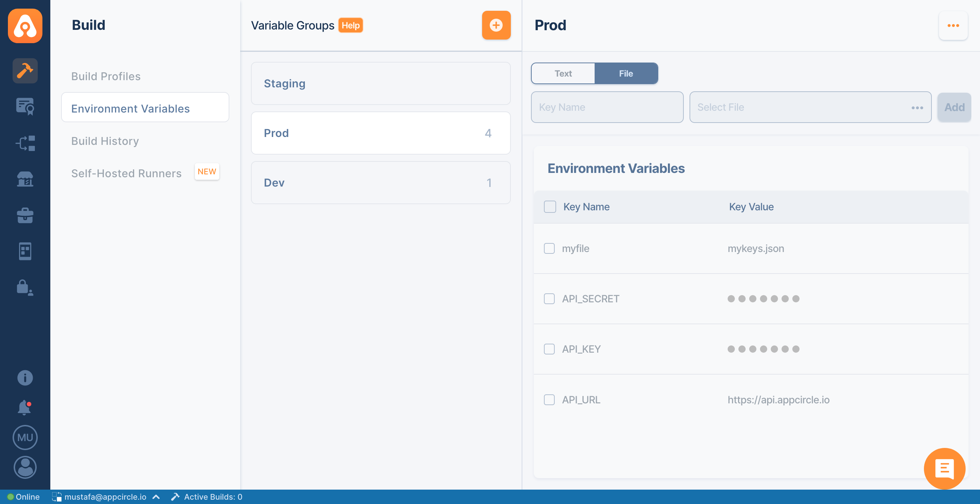Open the store storefront icon in sidebar
Image resolution: width=980 pixels, height=504 pixels.
(x=25, y=179)
